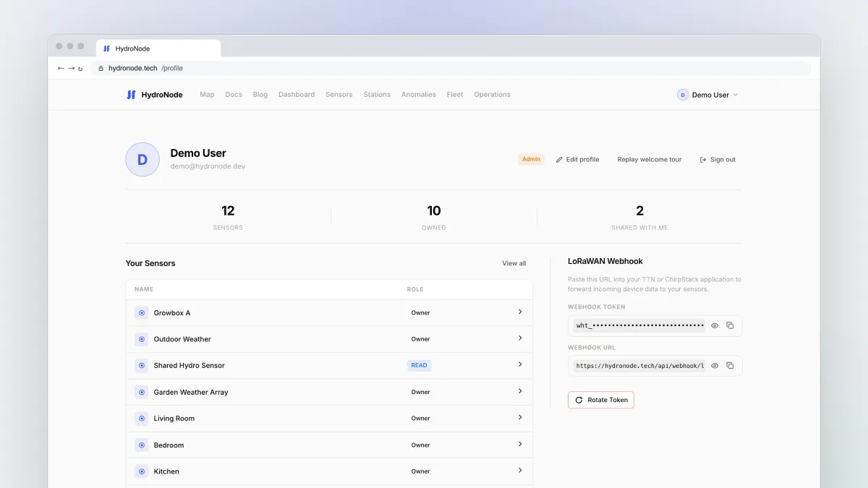
Task: Click the READ role badge
Action: pyautogui.click(x=419, y=366)
